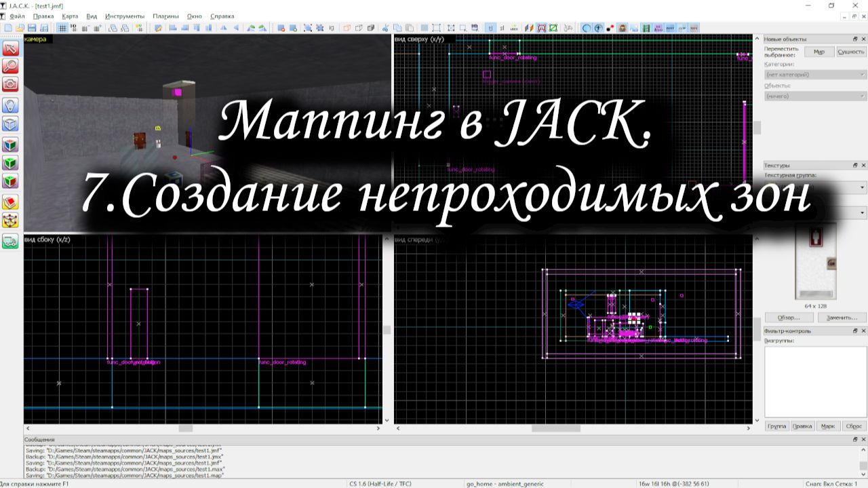Open the Справка menu
Image resolution: width=868 pixels, height=488 pixels.
(222, 16)
